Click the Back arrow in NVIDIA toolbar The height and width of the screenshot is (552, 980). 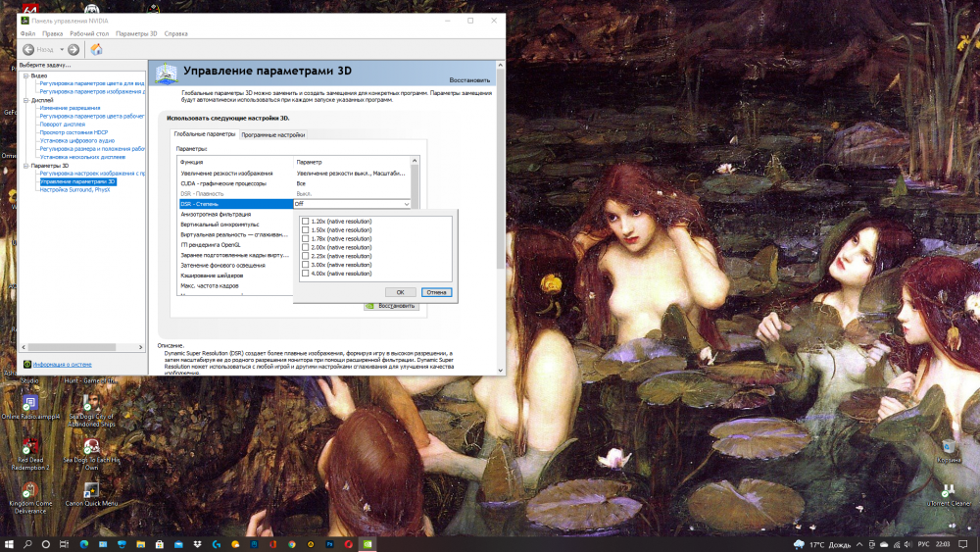[28, 49]
